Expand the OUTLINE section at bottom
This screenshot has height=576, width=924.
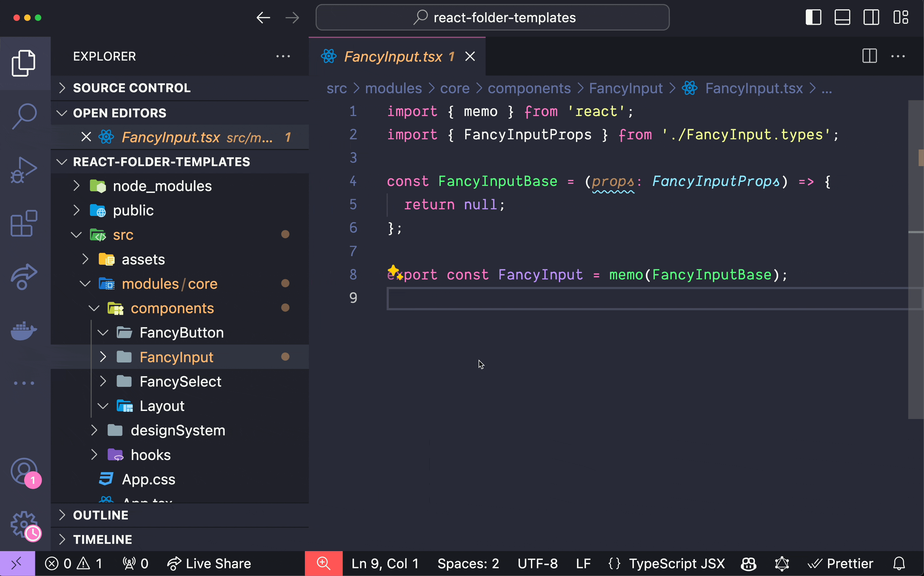(x=63, y=514)
